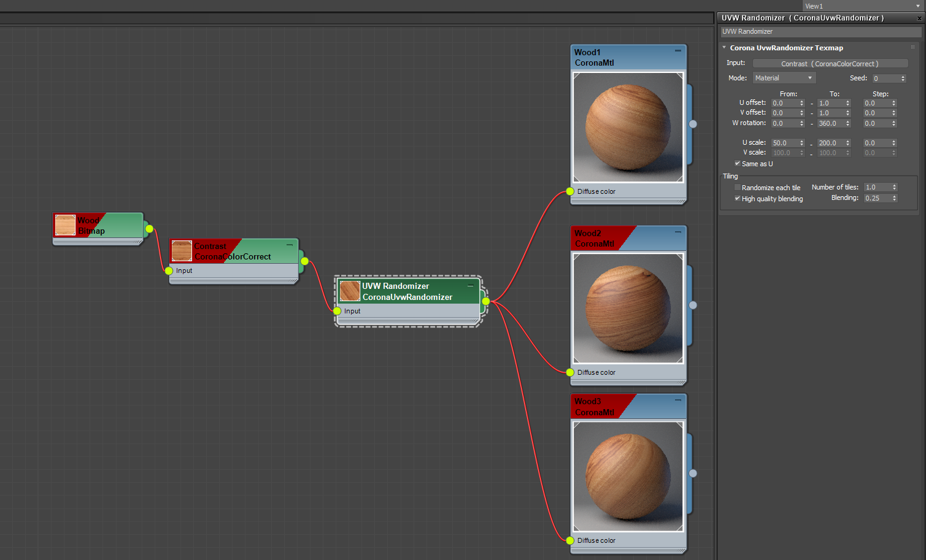Click the Contrast CoronaColorCorrect node thumbnail
Screen dimensions: 926x560
(182, 251)
